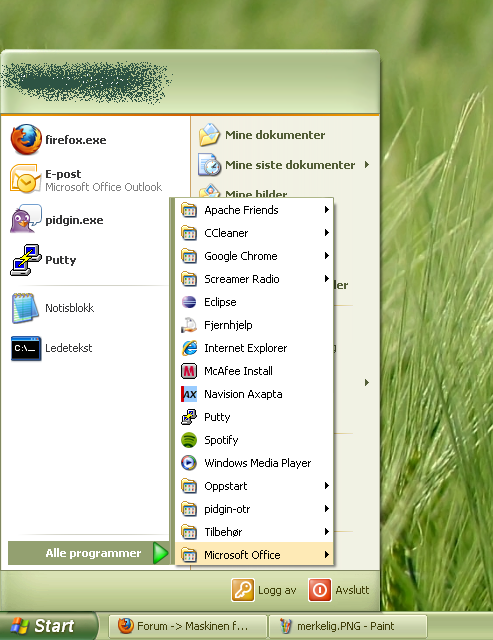Expand Apache Friends submenu arrow
This screenshot has height=640, width=493.
[326, 210]
